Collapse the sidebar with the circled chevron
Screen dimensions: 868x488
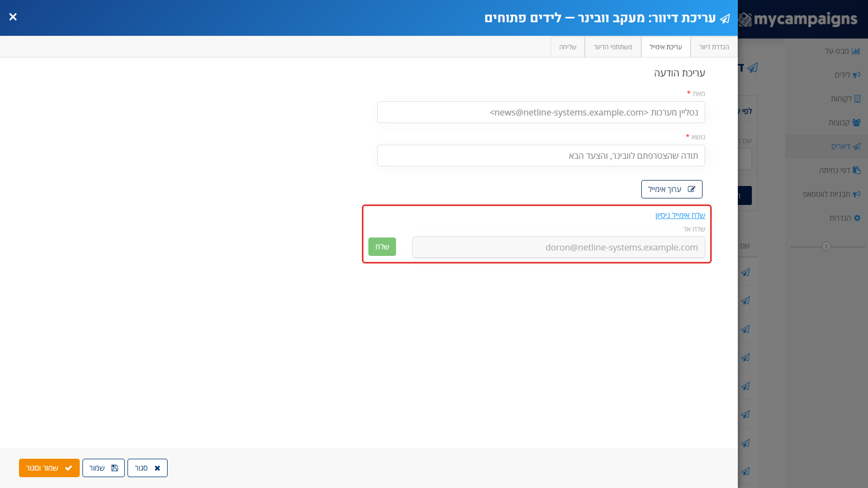pos(826,246)
